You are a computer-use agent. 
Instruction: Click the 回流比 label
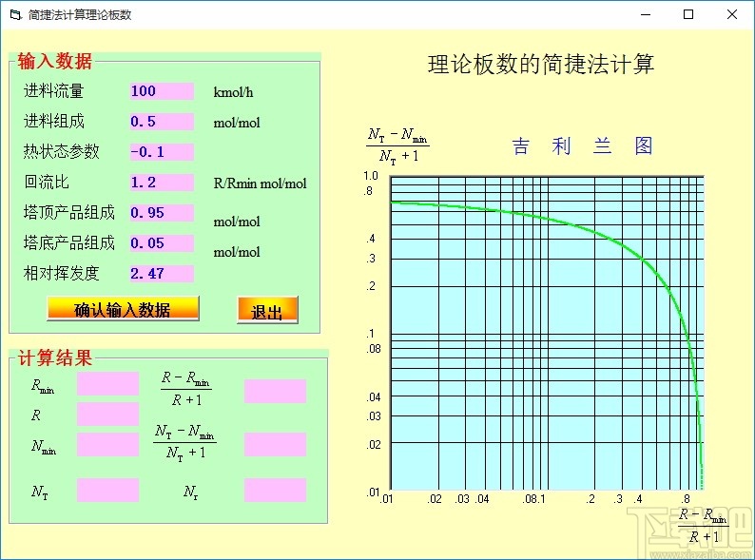click(47, 182)
